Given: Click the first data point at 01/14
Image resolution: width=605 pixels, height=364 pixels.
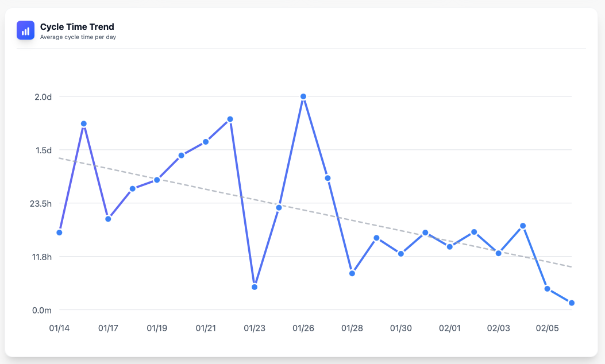Looking at the screenshot, I should click(x=59, y=233).
